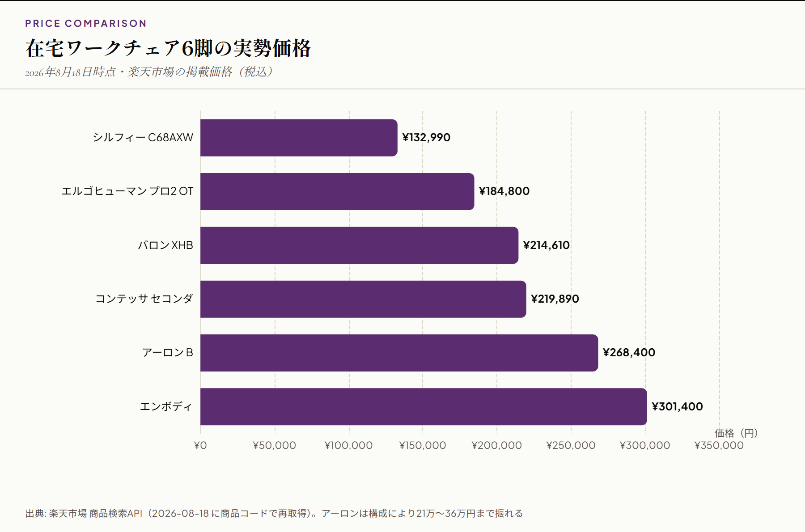The height and width of the screenshot is (532, 805).
Task: Select the シルフィー C68AXW category label
Action: tap(143, 138)
